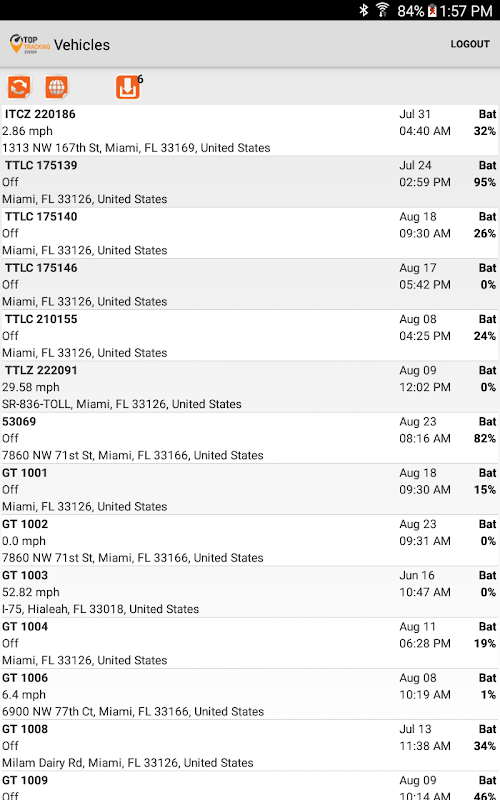Select the GT 1001 vehicle
Viewport: 500px width, 800px height.
[x=250, y=490]
